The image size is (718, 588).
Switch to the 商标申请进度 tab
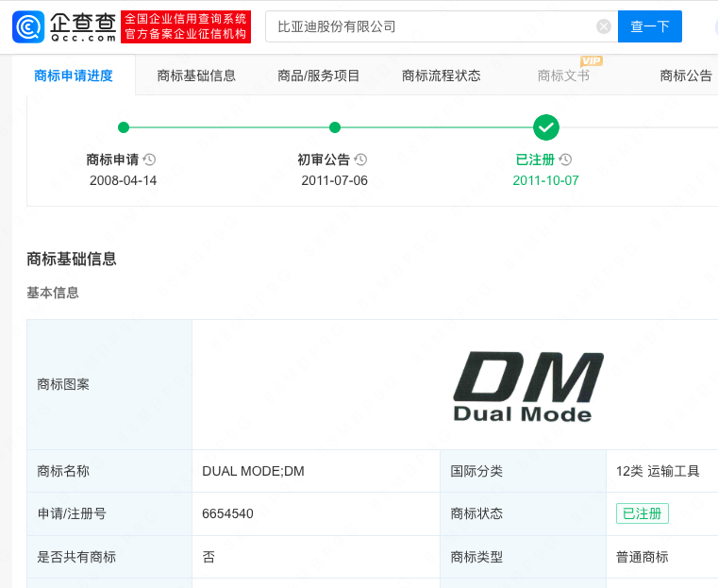[74, 76]
